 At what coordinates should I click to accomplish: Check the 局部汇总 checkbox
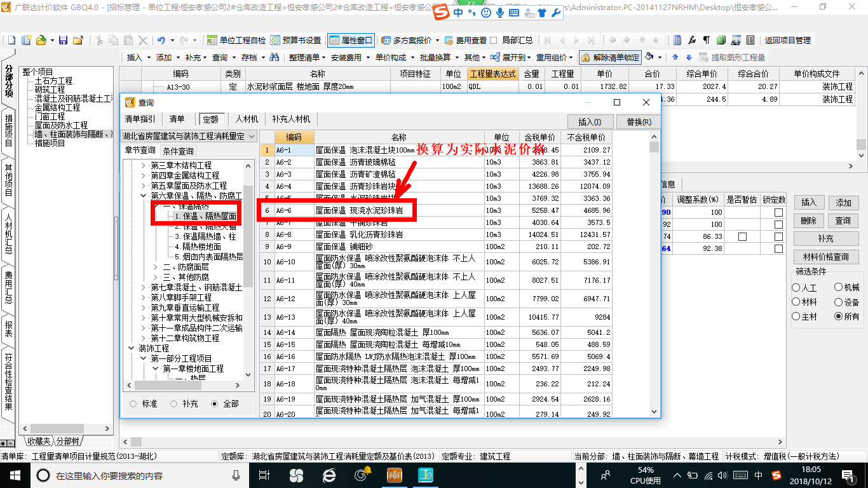click(x=494, y=40)
